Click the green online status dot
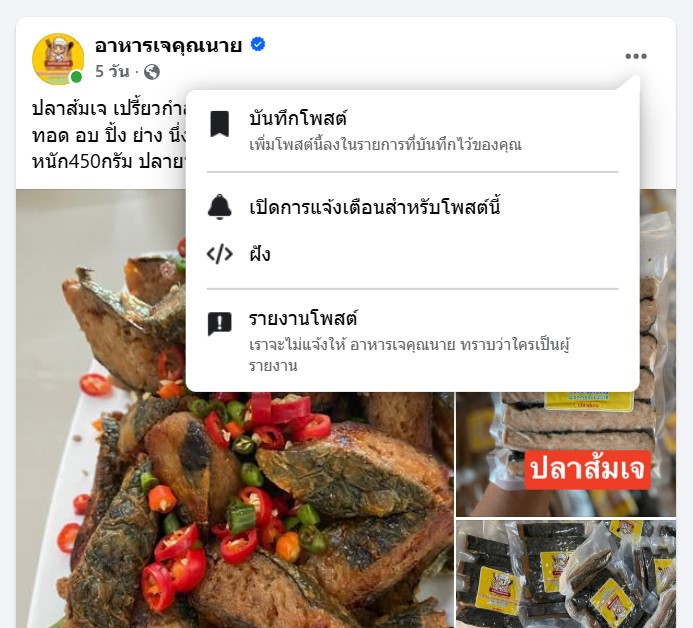 click(x=76, y=77)
